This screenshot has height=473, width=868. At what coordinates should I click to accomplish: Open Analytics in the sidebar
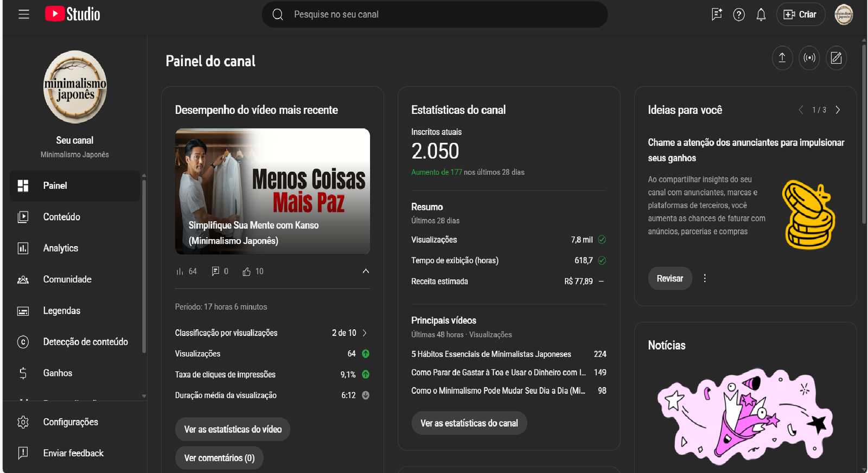point(75,248)
